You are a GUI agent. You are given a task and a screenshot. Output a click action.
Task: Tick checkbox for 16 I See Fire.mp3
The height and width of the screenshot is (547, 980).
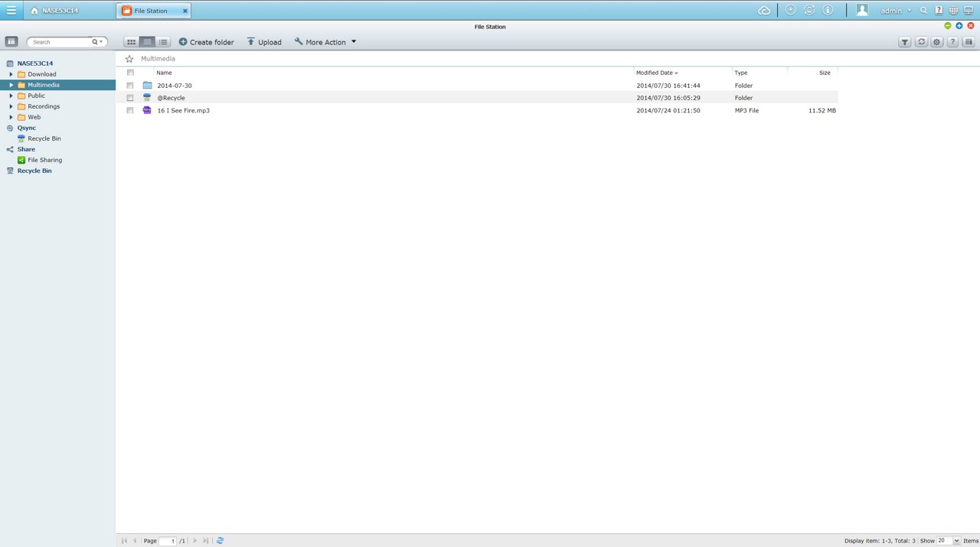(x=130, y=110)
